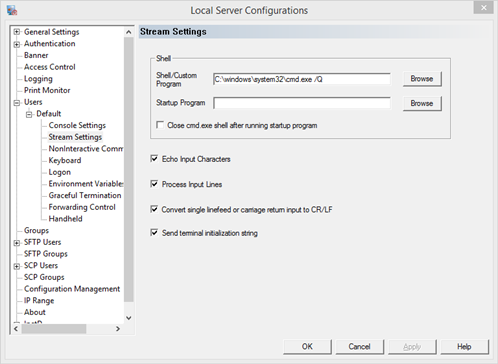Viewport: 498px width, 364px height.
Task: Open the Keyboard settings item
Action: [x=65, y=160]
